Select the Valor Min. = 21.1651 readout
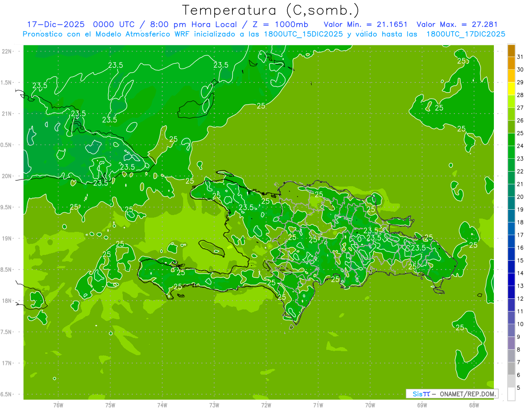Image resolution: width=532 pixels, height=411 pixels. tap(365, 24)
